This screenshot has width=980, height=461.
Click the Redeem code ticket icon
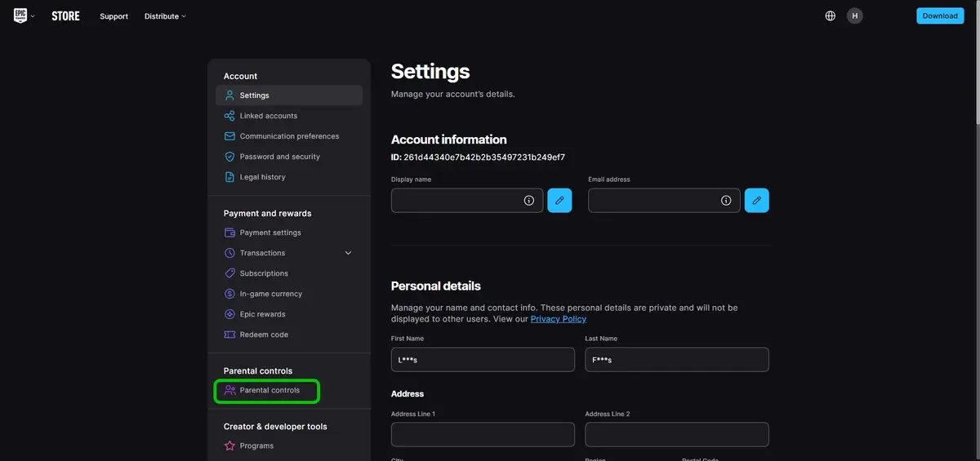pos(229,335)
